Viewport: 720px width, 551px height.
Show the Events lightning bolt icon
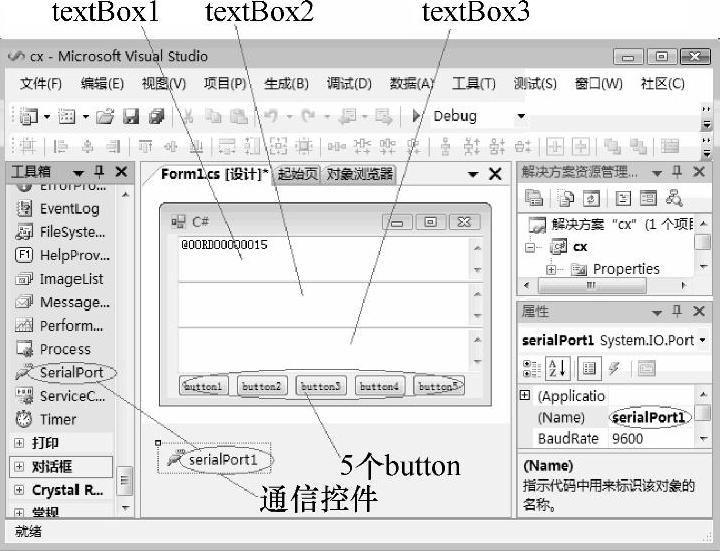(x=614, y=368)
